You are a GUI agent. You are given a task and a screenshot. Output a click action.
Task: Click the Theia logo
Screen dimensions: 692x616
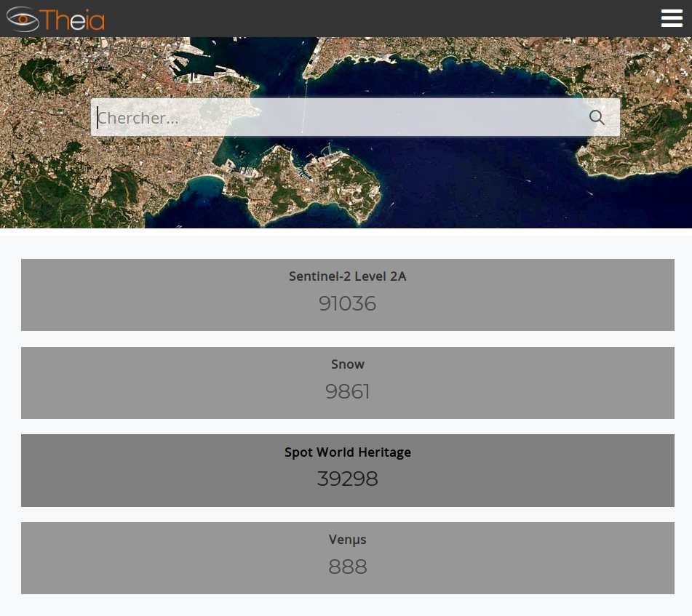point(55,20)
